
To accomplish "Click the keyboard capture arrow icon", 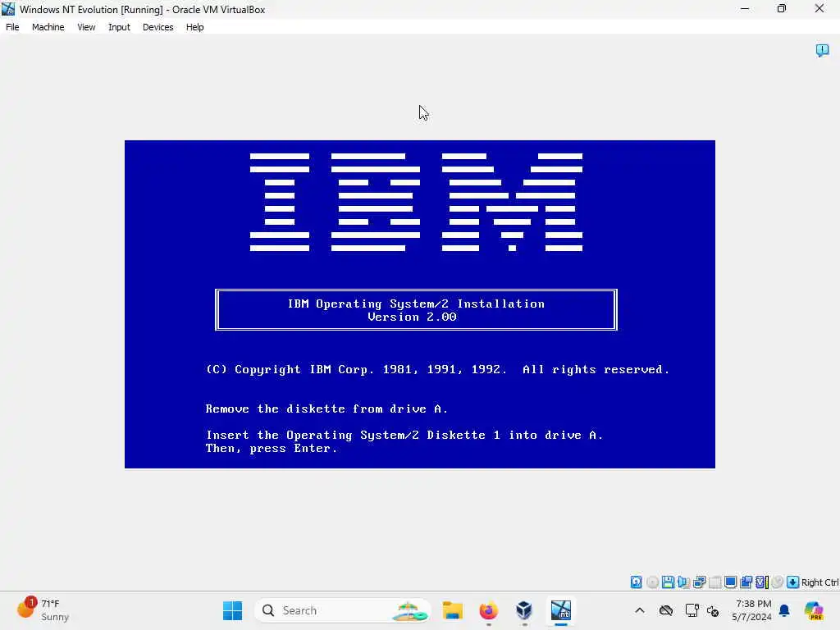I will pos(793,582).
